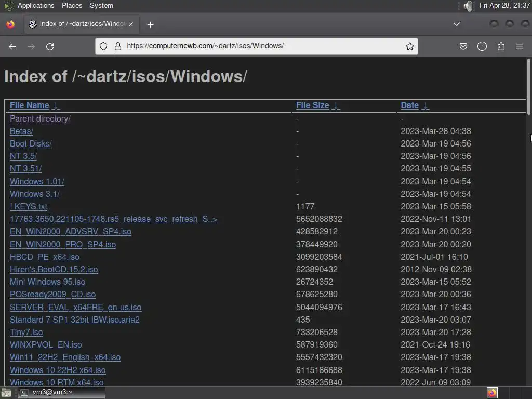The image size is (532, 399).
Task: Click the show desktop icon in bottom panel
Action: click(x=6, y=393)
